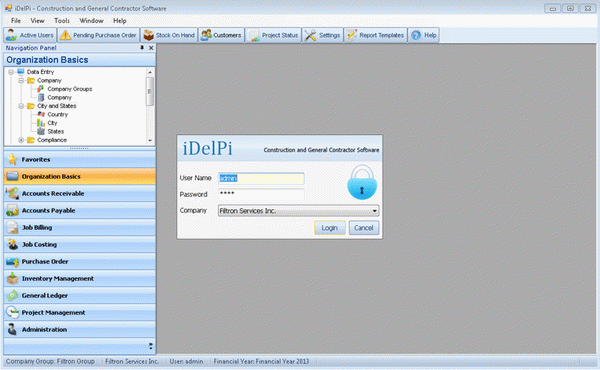This screenshot has height=370, width=600.
Task: Click Financial Year 2013 status entry
Action: [x=261, y=361]
